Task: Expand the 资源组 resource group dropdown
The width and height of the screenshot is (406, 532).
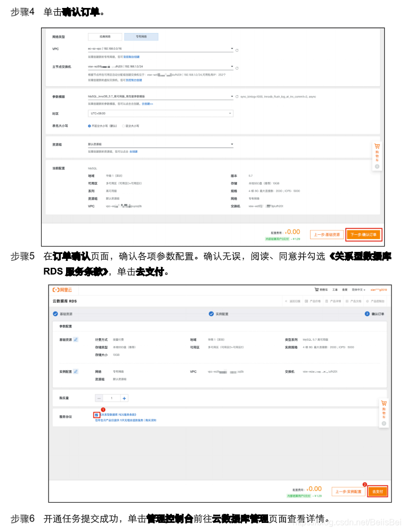Action: coord(160,144)
